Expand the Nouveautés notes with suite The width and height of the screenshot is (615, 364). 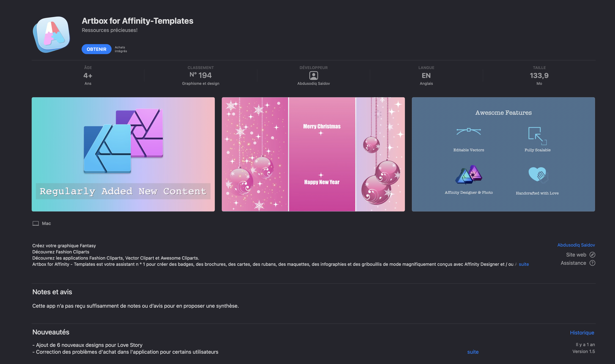point(473,352)
